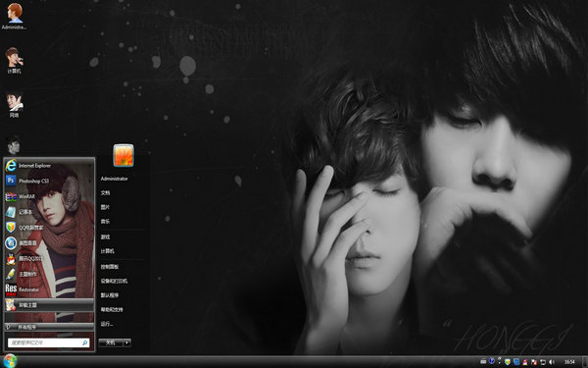Click the action center flag tray icon
588x368 pixels.
click(534, 362)
